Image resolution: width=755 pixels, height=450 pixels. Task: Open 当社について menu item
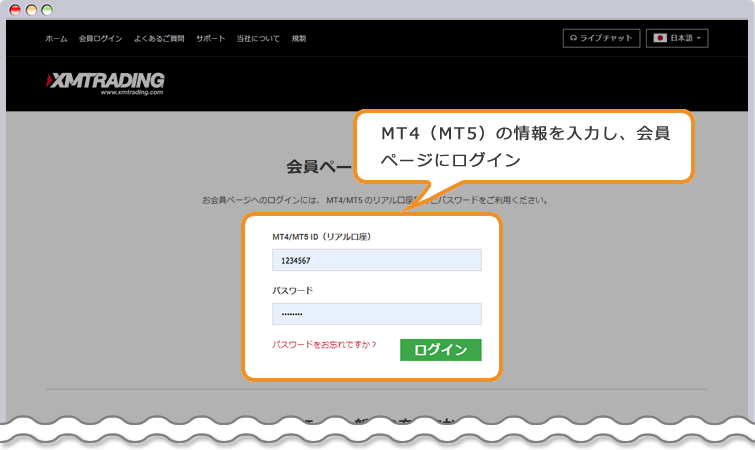[258, 39]
